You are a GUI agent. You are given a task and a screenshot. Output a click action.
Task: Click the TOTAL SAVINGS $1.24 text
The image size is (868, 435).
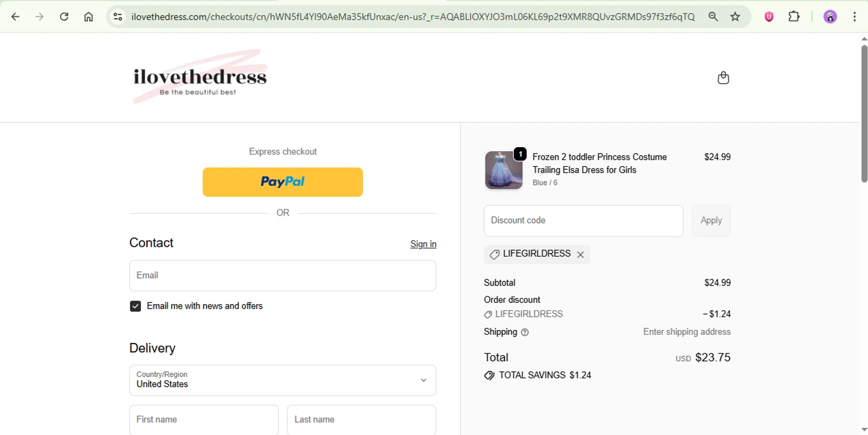click(545, 375)
